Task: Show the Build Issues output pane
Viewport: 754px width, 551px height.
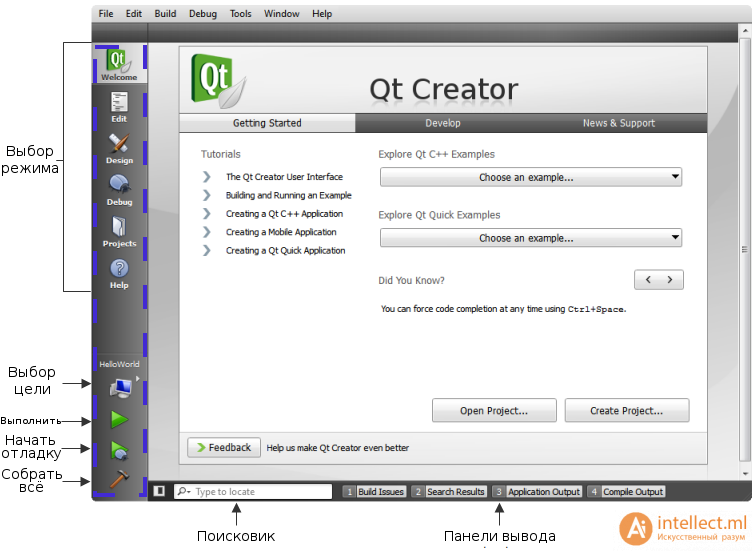Action: pyautogui.click(x=375, y=491)
